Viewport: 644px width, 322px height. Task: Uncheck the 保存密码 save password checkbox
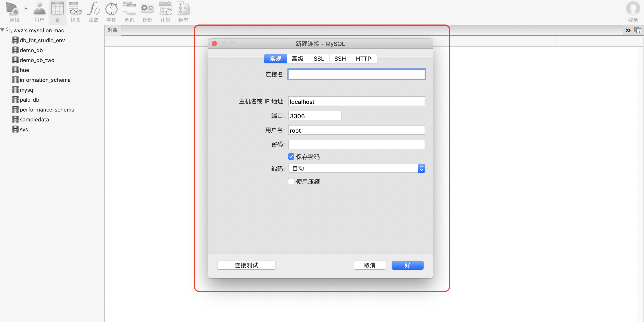[x=291, y=157]
